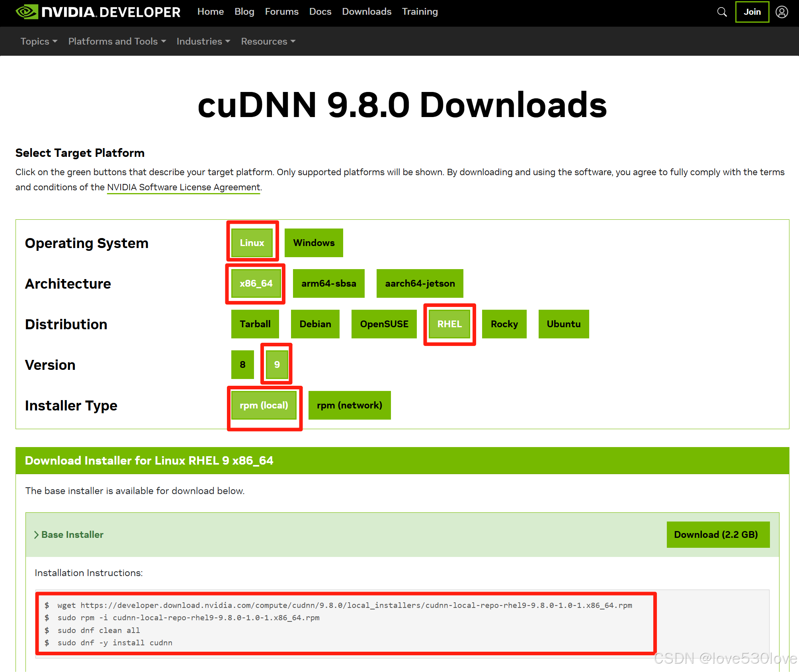Select the Windows operating system option
This screenshot has width=799, height=672.
pos(314,243)
